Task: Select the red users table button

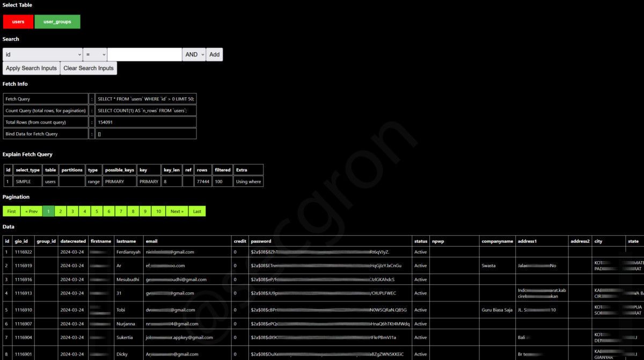Action: pos(18,21)
